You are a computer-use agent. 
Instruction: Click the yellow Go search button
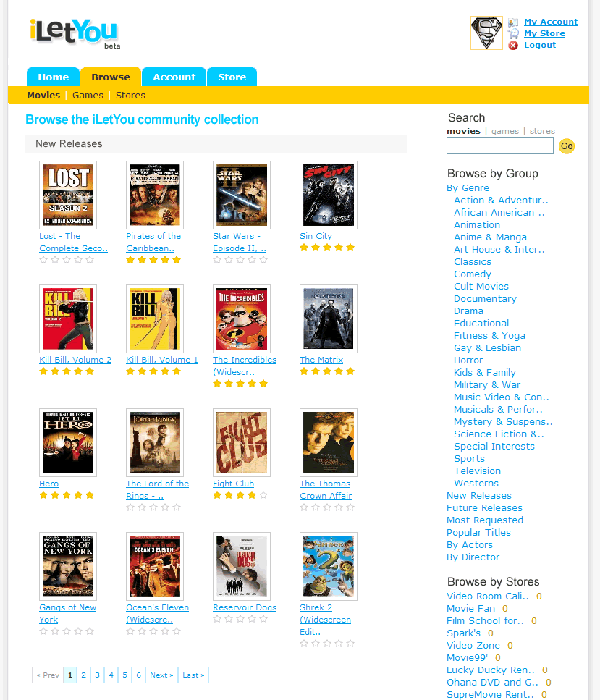567,146
